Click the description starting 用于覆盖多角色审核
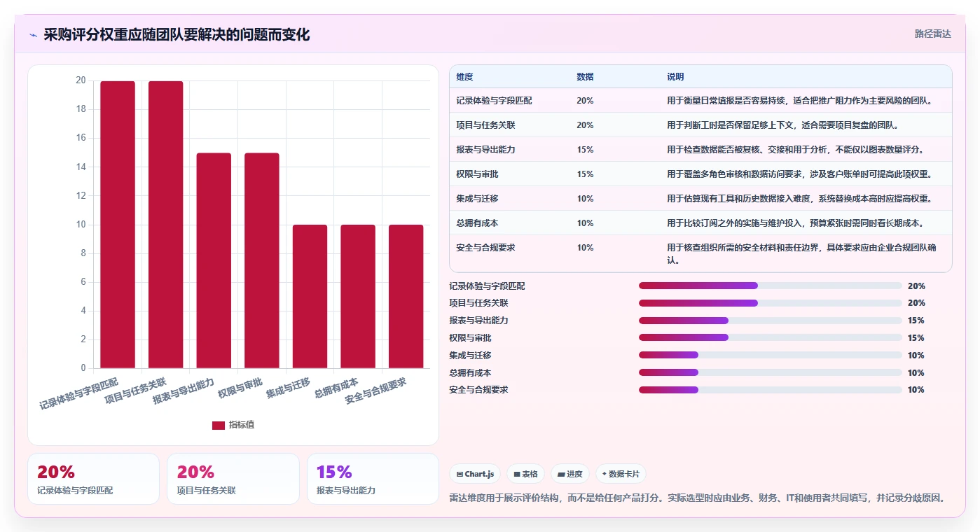980x532 pixels. click(x=799, y=174)
